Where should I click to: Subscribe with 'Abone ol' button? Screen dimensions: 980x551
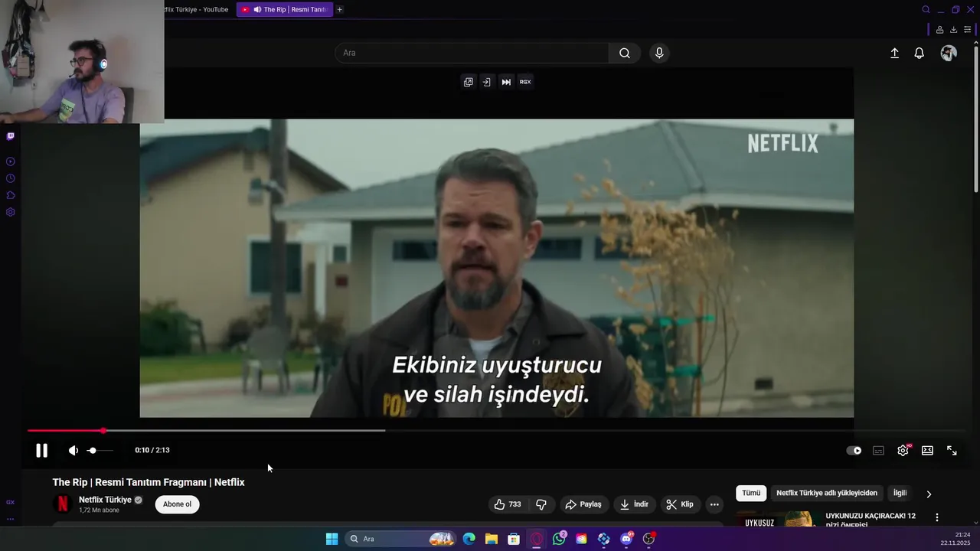(177, 504)
